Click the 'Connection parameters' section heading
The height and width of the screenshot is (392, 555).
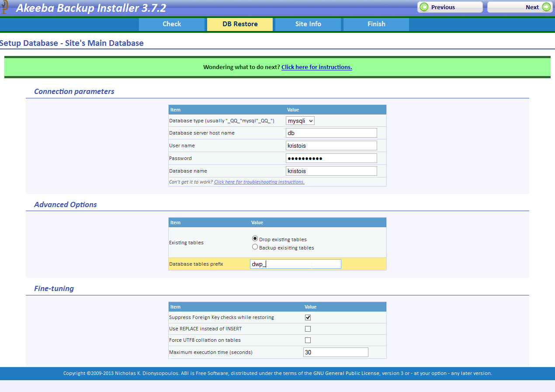click(74, 91)
